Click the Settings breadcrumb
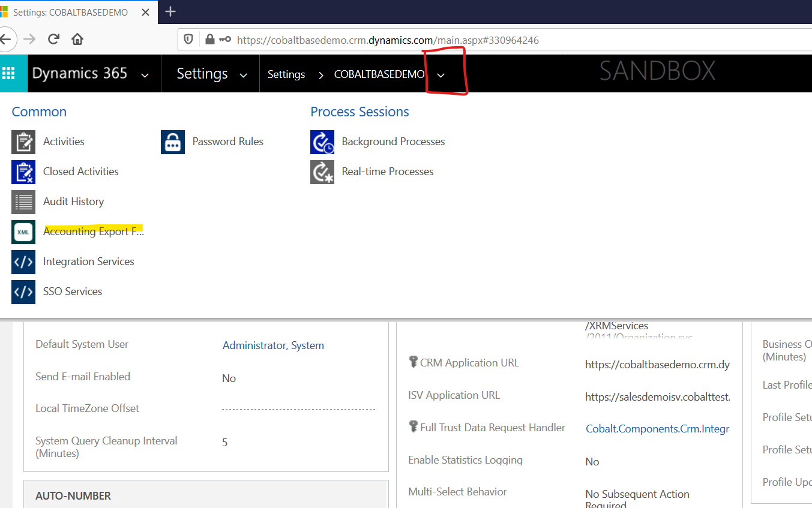This screenshot has height=508, width=812. click(286, 74)
